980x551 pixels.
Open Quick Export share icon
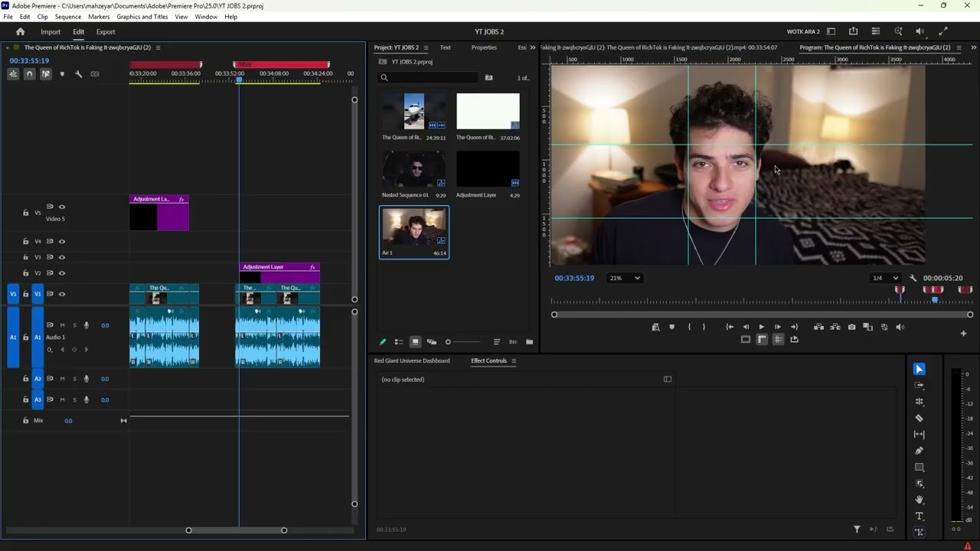pyautogui.click(x=853, y=31)
